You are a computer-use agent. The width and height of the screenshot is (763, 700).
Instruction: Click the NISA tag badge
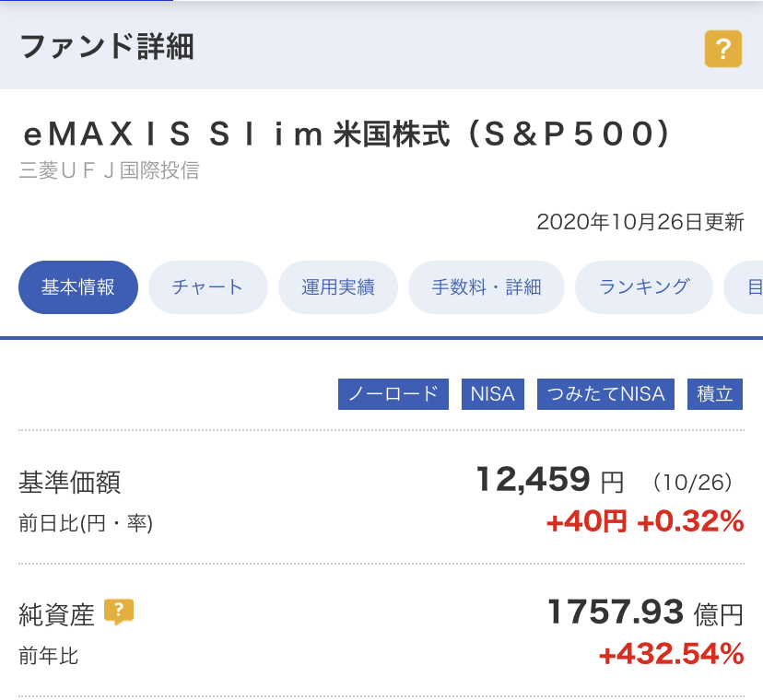click(x=492, y=394)
